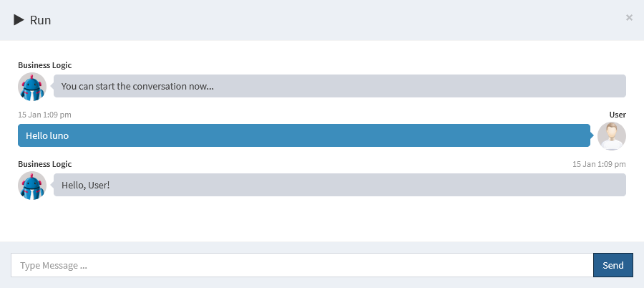
Task: Click the robot avatar next to "Hello, User!"
Action: pos(32,186)
